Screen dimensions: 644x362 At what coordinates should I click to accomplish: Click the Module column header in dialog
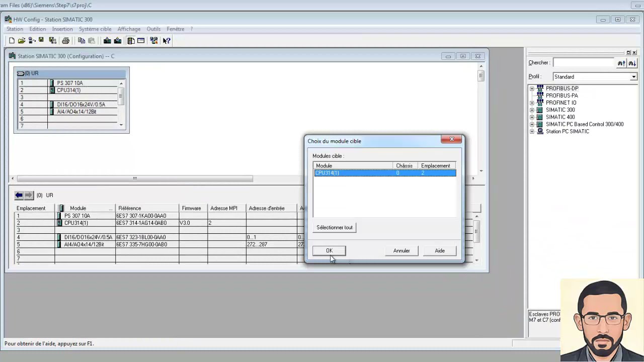point(353,165)
